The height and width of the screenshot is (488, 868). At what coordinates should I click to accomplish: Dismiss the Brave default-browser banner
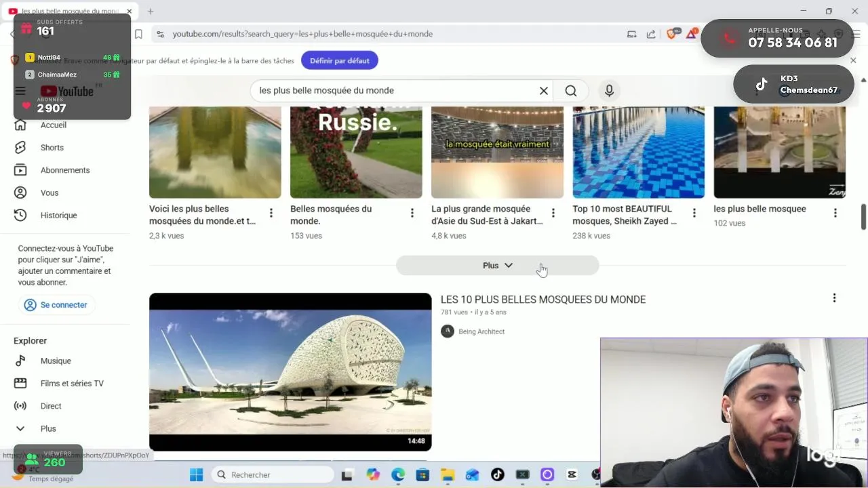(x=853, y=60)
